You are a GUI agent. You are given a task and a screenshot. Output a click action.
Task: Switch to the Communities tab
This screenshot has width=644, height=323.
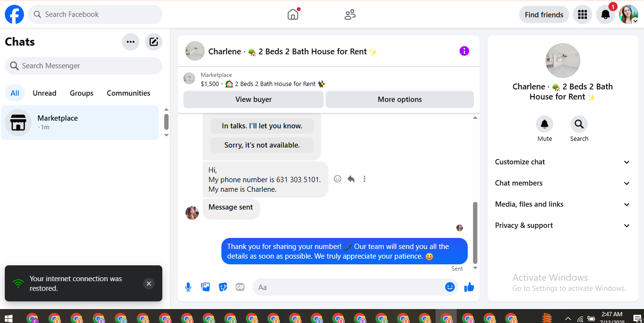point(129,93)
